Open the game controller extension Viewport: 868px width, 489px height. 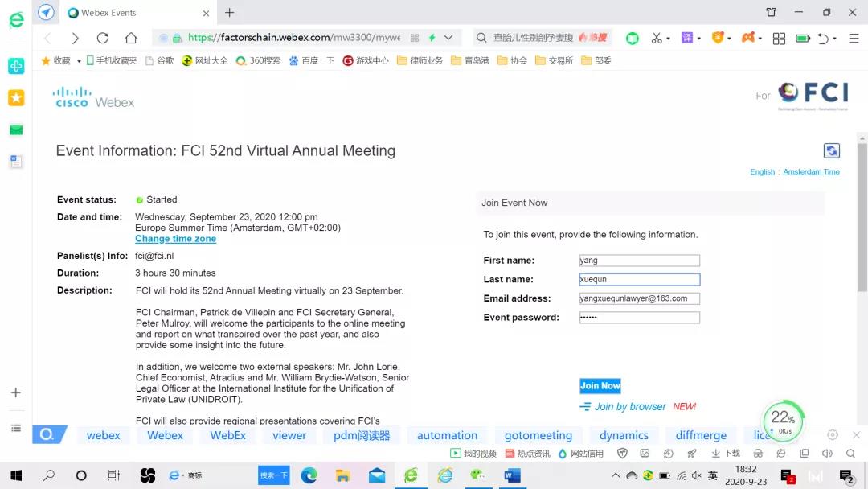pos(748,38)
